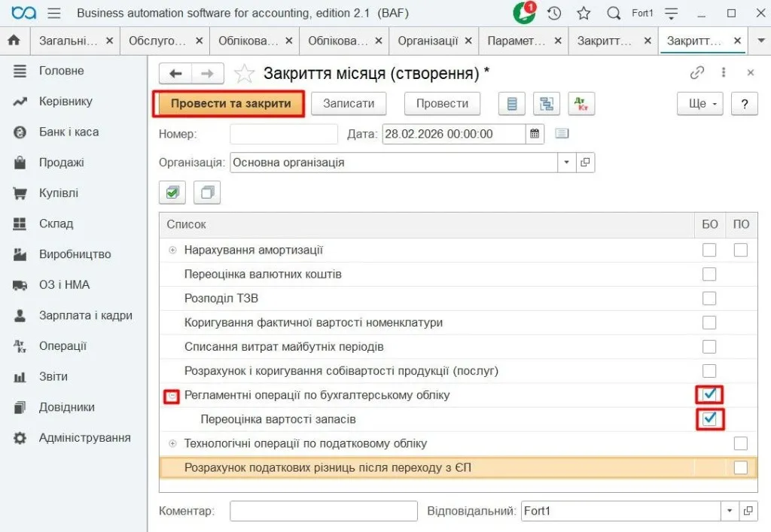Go to the home page icon
Image resolution: width=771 pixels, height=532 pixels.
14,41
